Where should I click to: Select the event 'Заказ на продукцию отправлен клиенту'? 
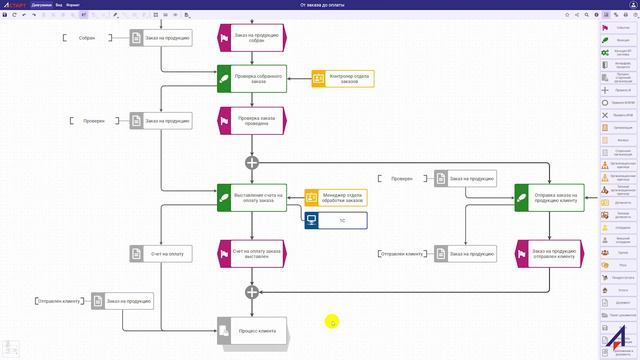tap(549, 254)
